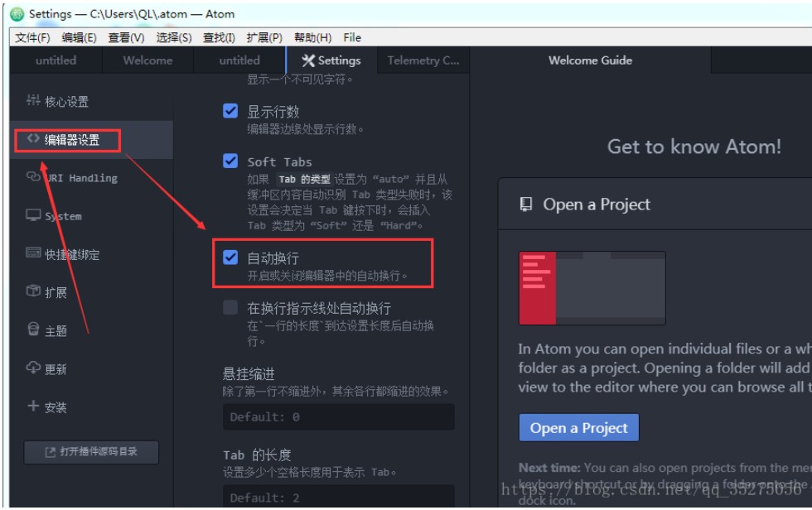The image size is (812, 510).
Task: Open the 帮助(H) menu
Action: click(313, 37)
